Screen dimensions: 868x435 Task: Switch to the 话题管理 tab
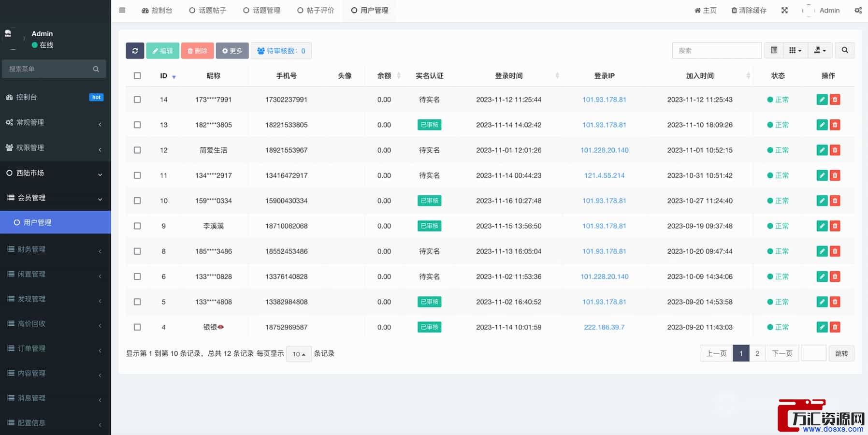pyautogui.click(x=261, y=10)
